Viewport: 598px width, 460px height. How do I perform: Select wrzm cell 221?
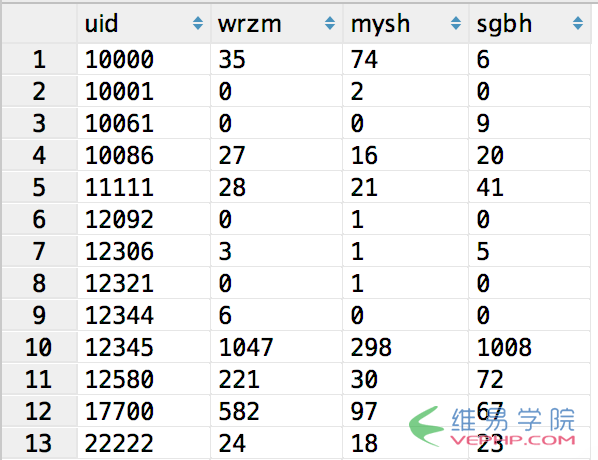[x=276, y=380]
